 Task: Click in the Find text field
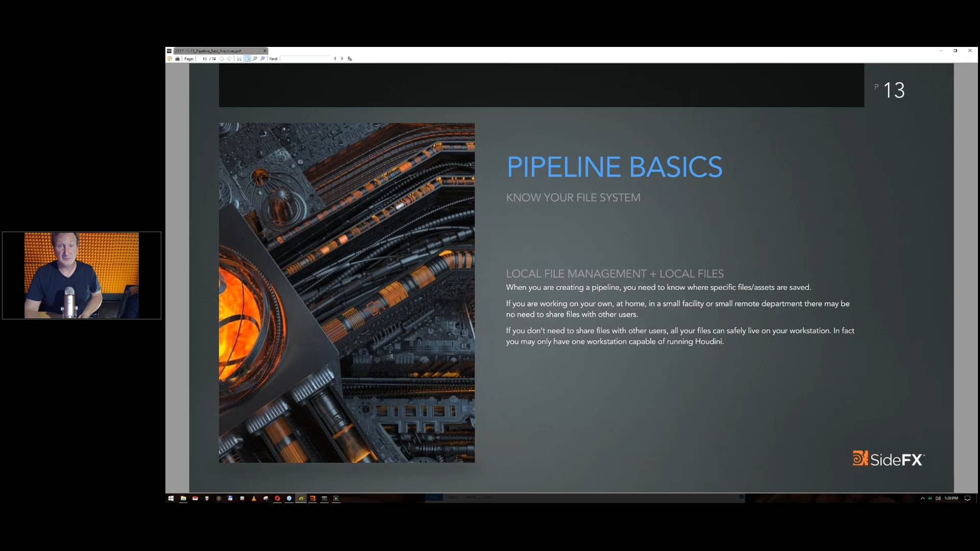click(x=305, y=59)
